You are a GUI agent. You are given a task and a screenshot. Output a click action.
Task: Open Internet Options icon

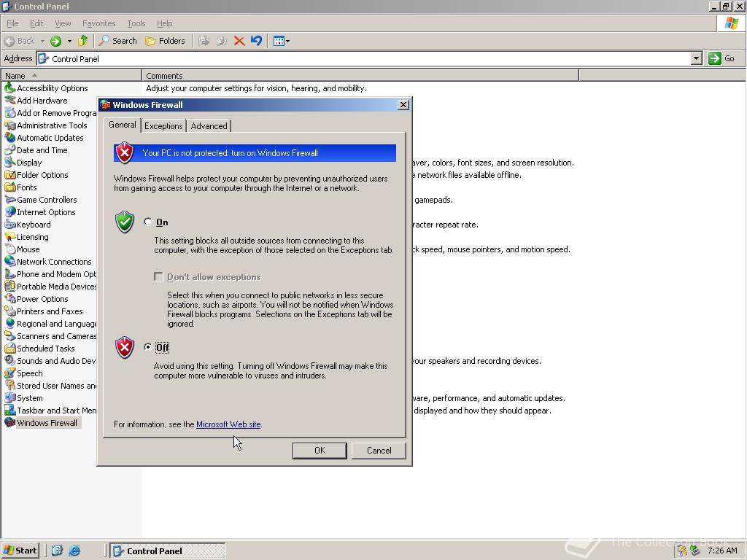tap(10, 212)
